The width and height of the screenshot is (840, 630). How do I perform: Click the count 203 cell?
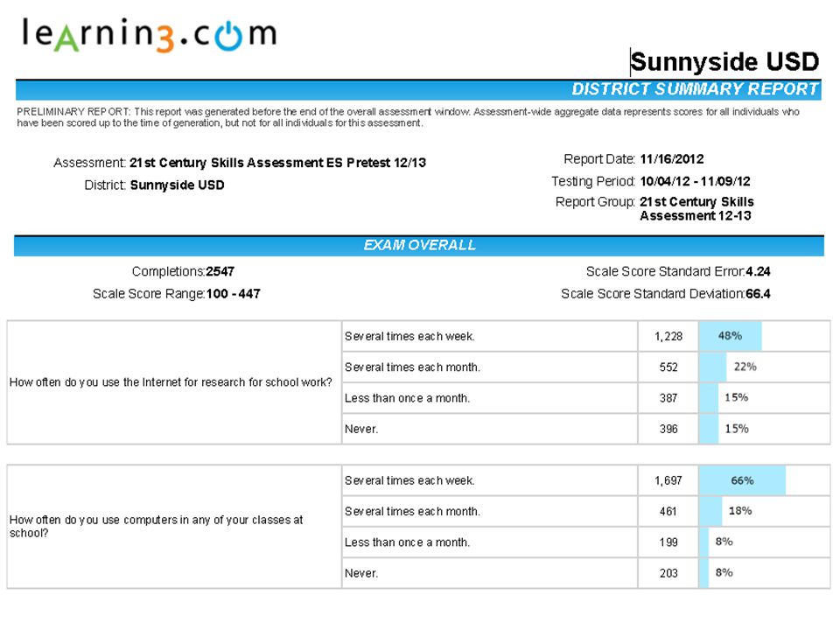click(668, 573)
